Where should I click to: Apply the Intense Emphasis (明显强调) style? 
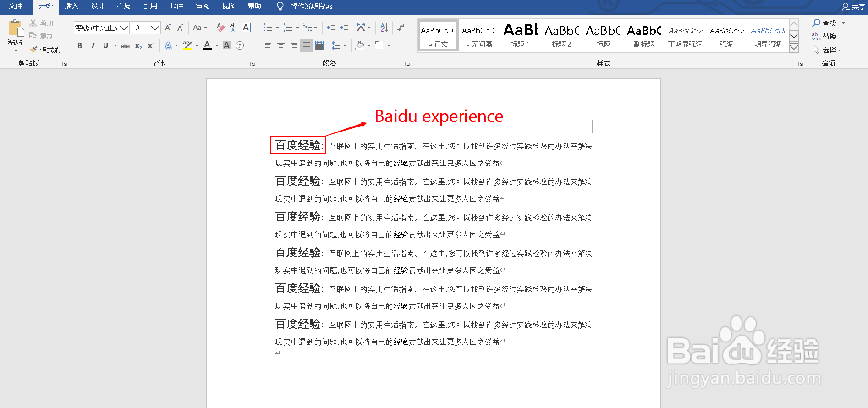point(768,35)
